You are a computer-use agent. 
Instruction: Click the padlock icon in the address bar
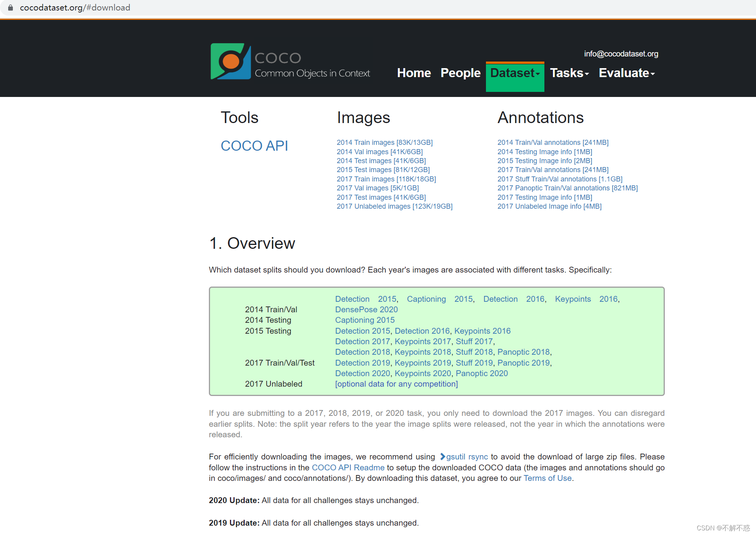click(x=10, y=7)
